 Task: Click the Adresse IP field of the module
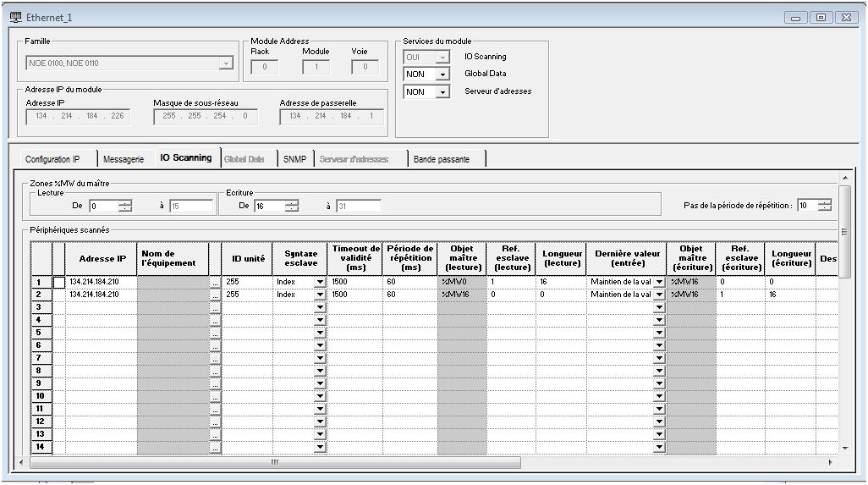[x=78, y=116]
